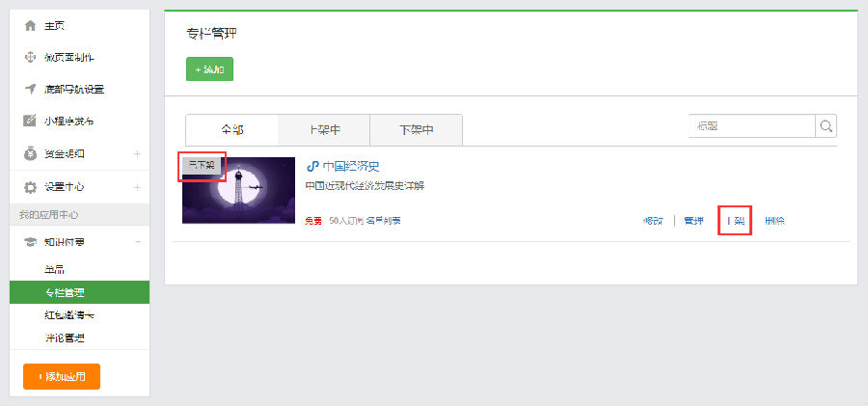Click the 上架 link for the column
The image size is (868, 406).
pos(735,221)
